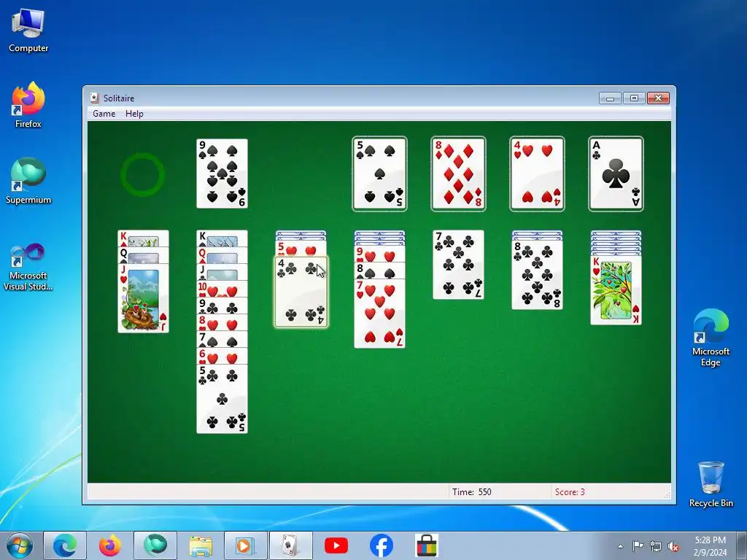Open YouTube from the taskbar
The height and width of the screenshot is (560, 747).
(336, 545)
